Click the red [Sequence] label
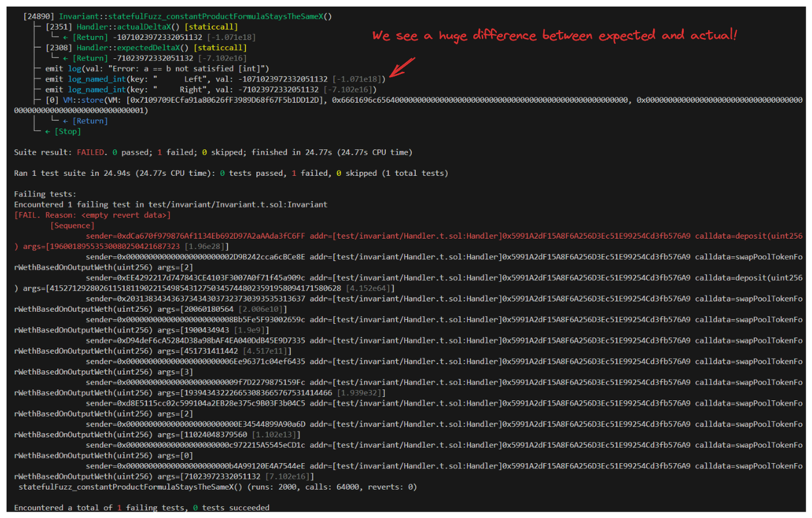This screenshot has width=812, height=518. pos(72,226)
